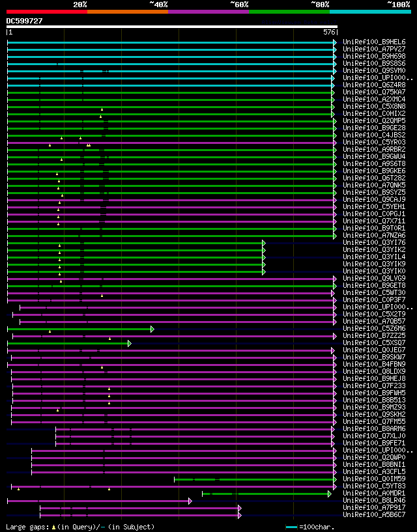Click the arrowhead ending the B9HEL6 alignment

click(335, 42)
